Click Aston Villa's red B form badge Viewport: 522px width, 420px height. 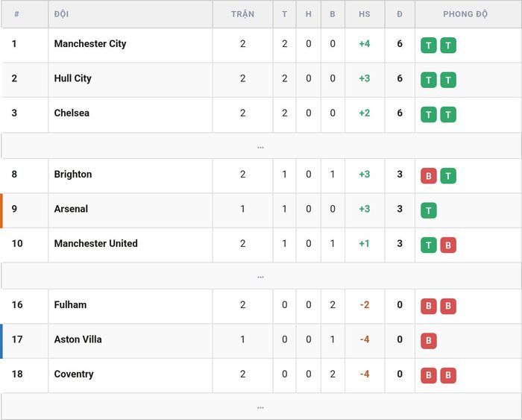(x=429, y=341)
